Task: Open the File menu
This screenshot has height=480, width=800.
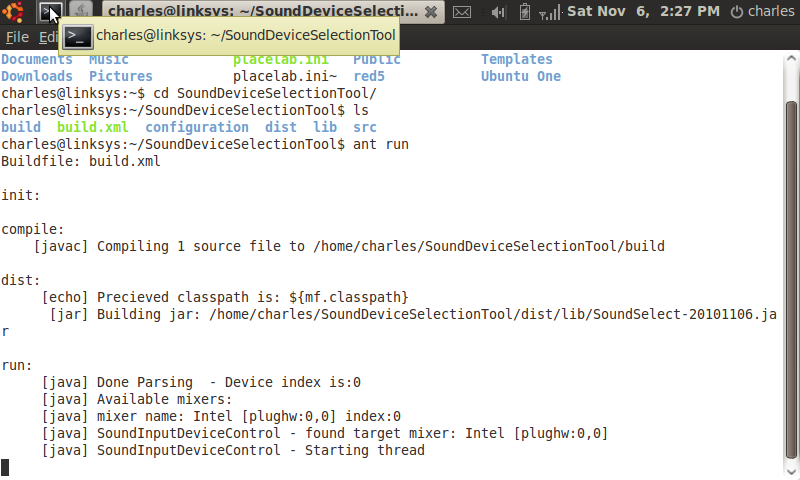Action: click(x=17, y=37)
